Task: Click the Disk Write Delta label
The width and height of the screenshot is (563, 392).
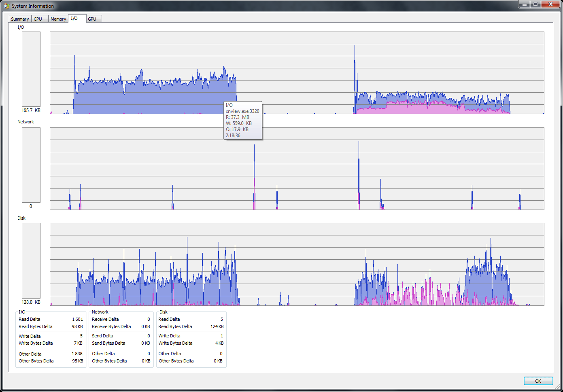Action: pos(169,336)
